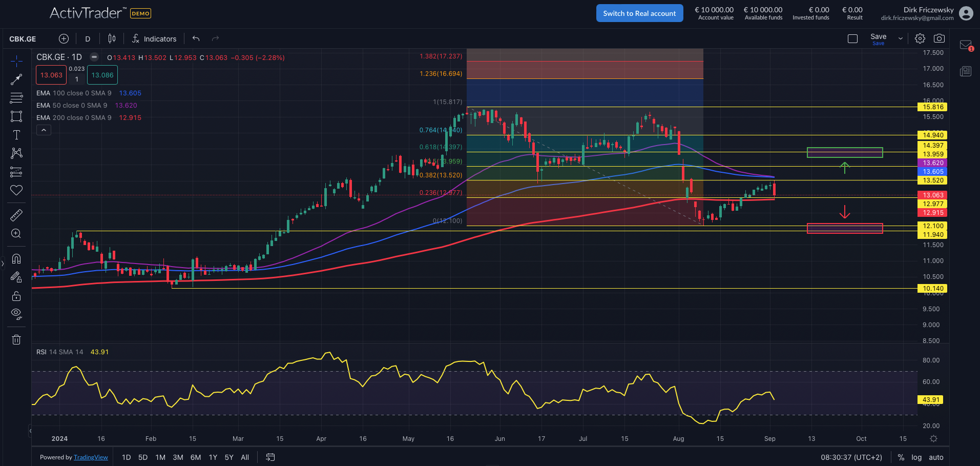The height and width of the screenshot is (466, 980).
Task: Select the 3M time range
Action: (x=178, y=457)
